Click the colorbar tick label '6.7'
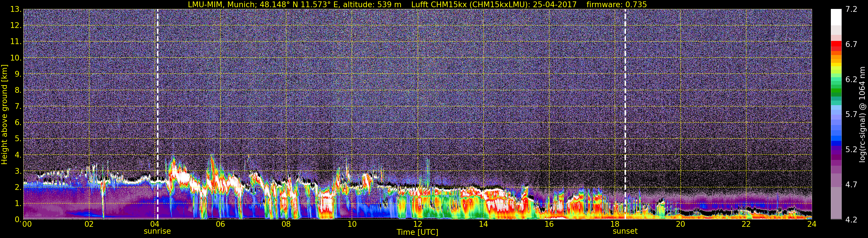 851,44
